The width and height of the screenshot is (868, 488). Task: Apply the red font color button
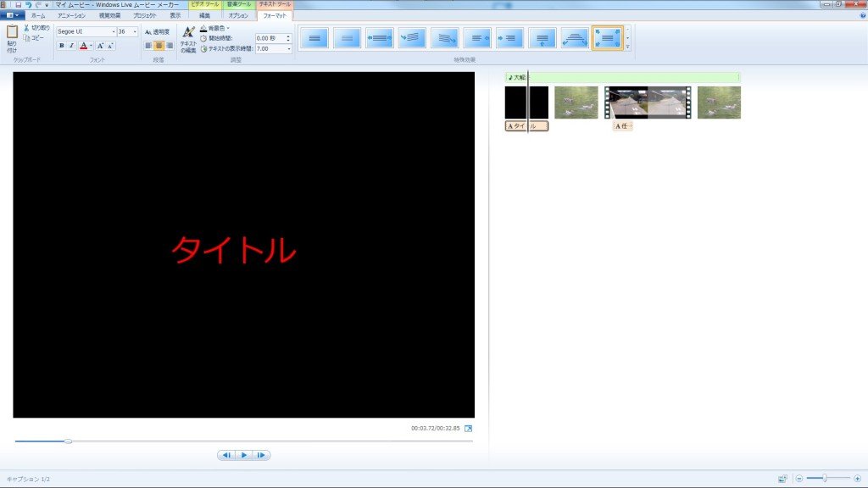click(x=83, y=46)
